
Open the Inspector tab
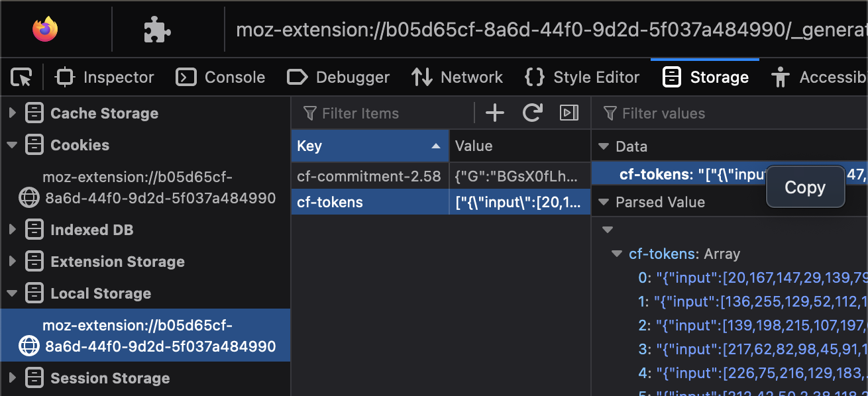point(105,77)
